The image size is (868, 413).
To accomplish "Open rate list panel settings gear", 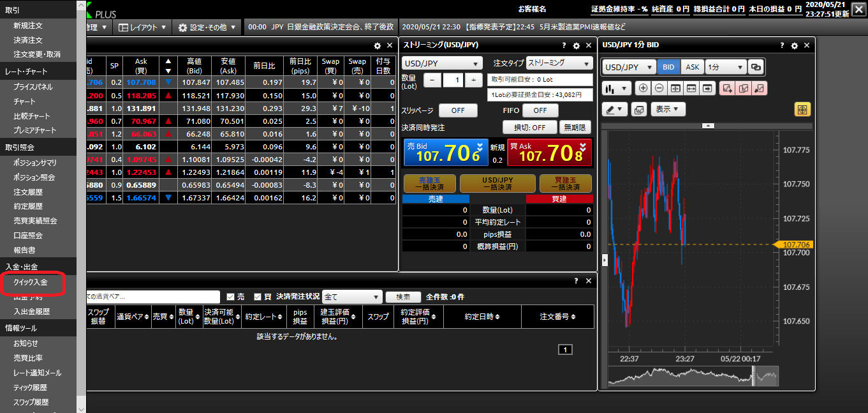I will (378, 46).
